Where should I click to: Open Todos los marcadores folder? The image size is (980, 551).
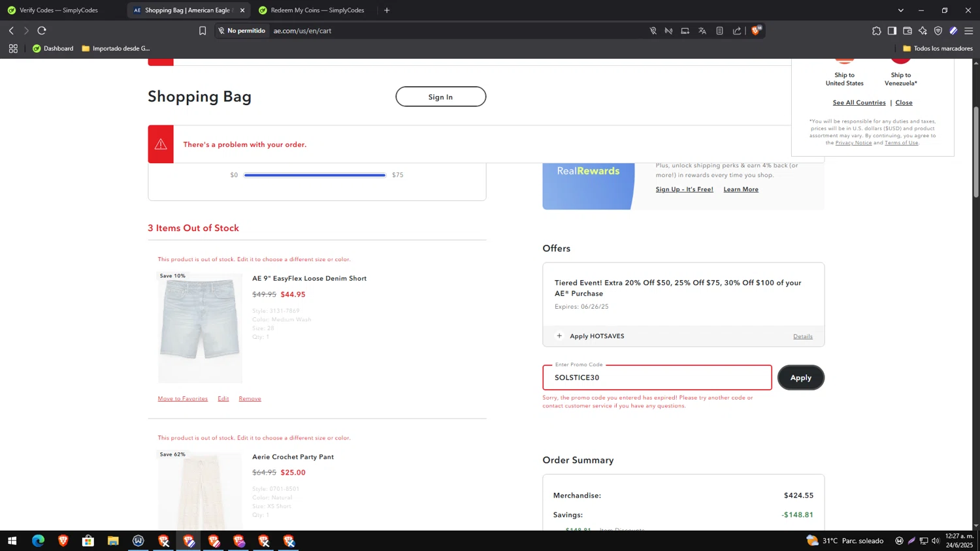tap(938, 48)
